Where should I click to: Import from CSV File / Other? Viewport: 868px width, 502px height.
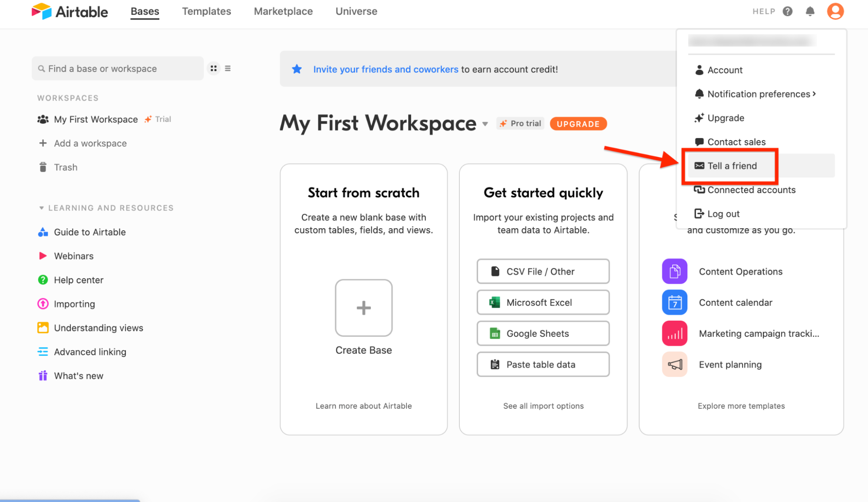(543, 271)
